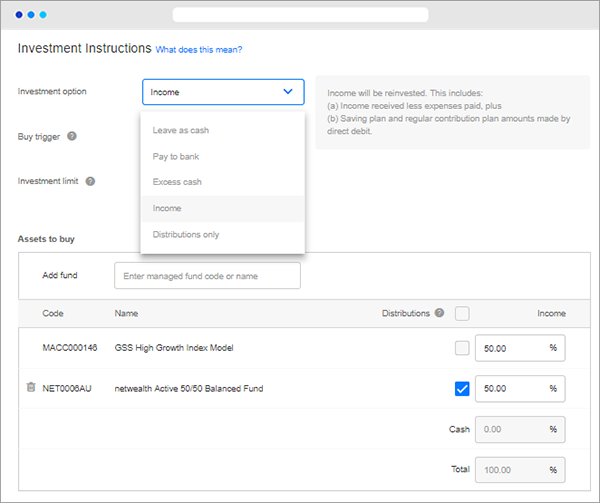Delete the NET0006AU fund row
600x503 pixels.
31,387
